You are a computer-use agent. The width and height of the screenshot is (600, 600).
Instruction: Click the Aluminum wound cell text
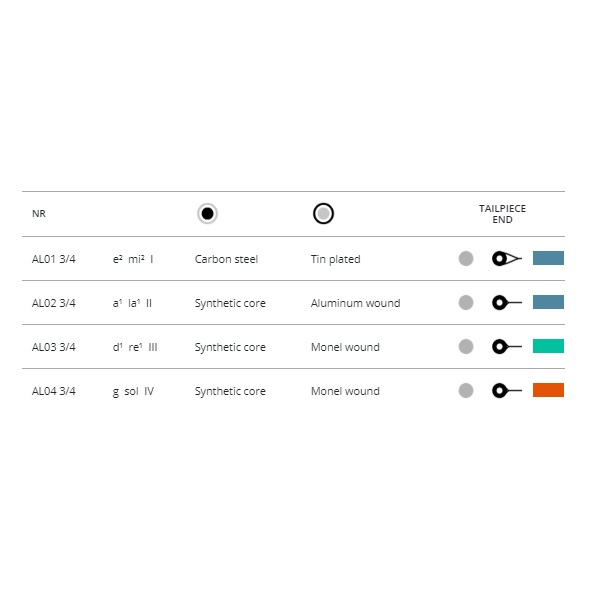(355, 303)
